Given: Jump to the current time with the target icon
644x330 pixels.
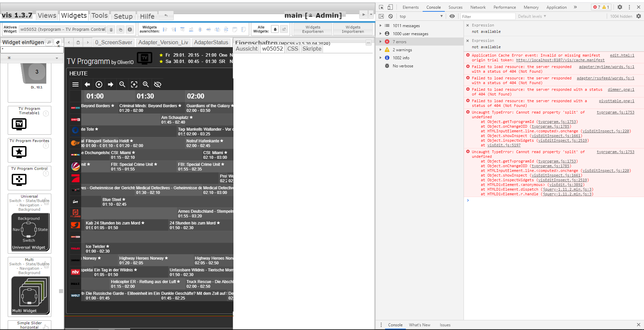Looking at the screenshot, I should 99,84.
